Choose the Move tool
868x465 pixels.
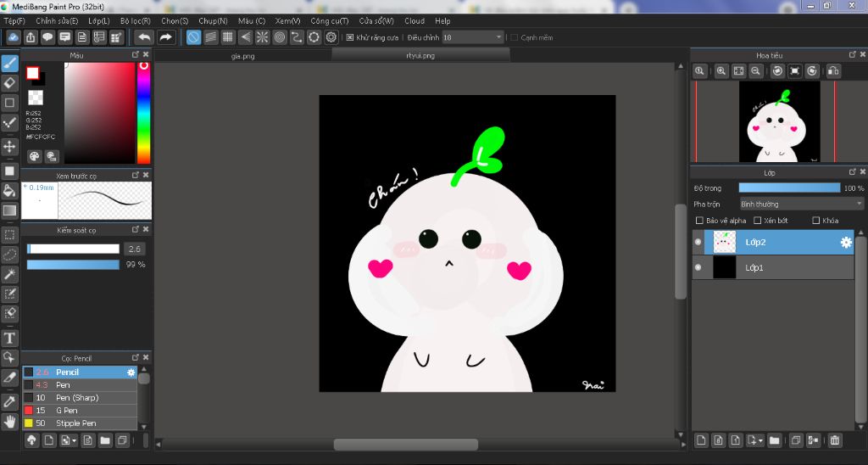[x=9, y=146]
